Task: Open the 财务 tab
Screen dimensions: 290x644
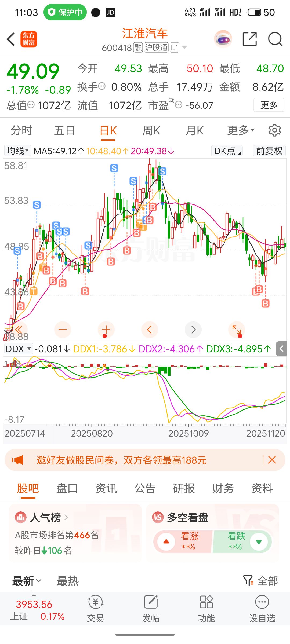Action: 223,488
